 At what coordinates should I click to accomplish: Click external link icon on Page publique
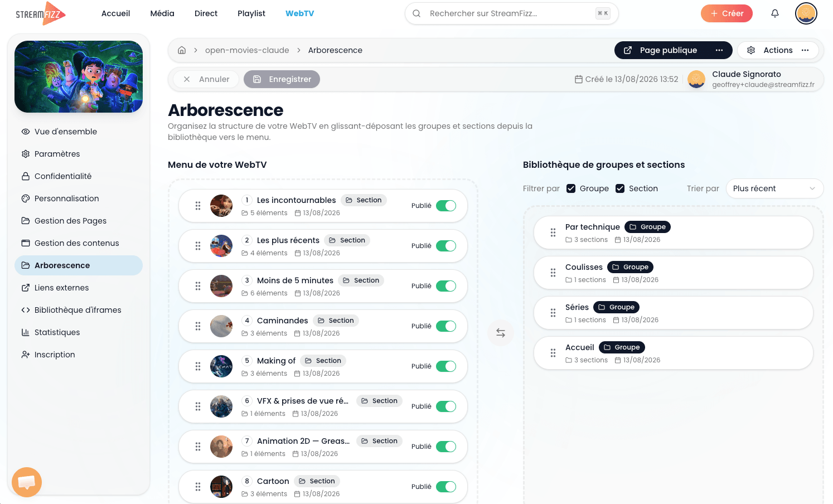pyautogui.click(x=628, y=50)
